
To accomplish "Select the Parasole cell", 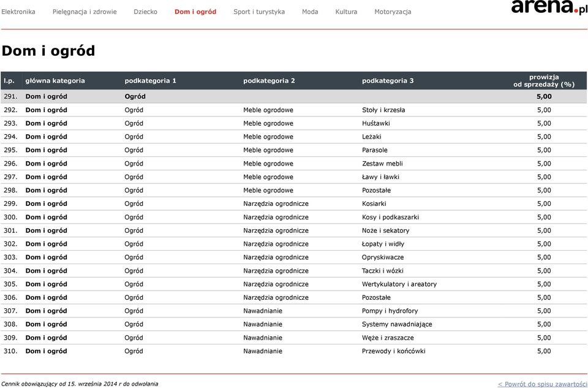I will click(x=375, y=150).
